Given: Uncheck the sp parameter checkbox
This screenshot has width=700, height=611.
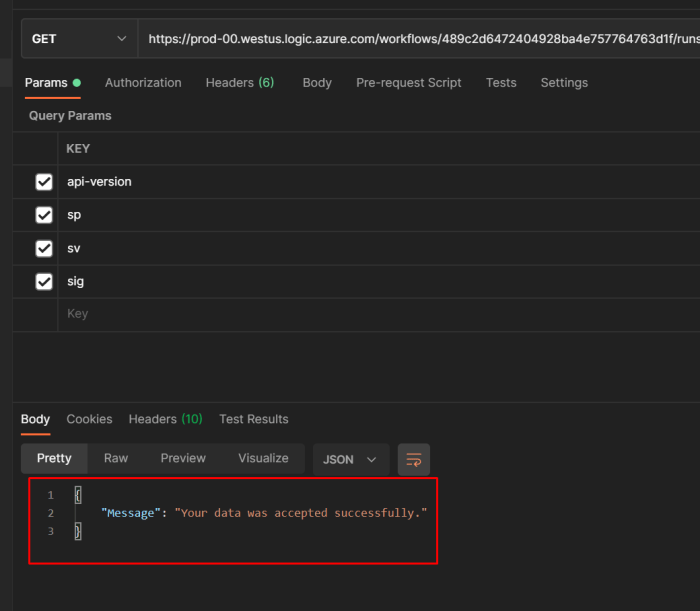Looking at the screenshot, I should [x=44, y=215].
